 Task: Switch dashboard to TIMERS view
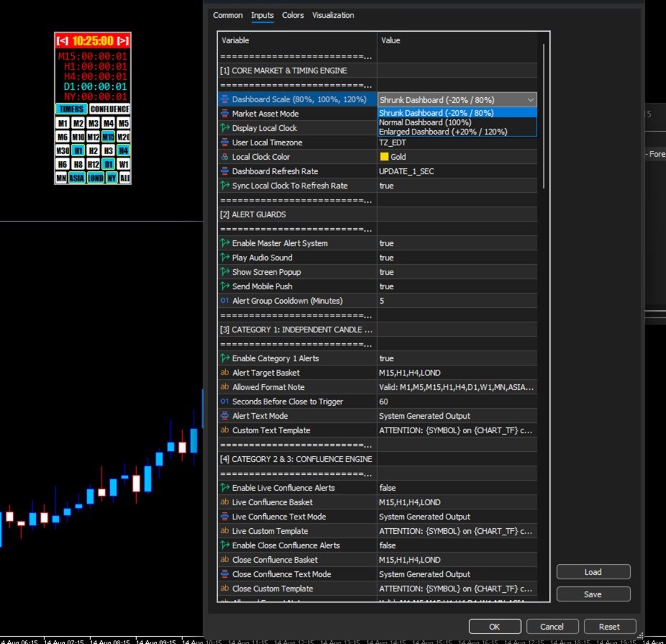click(x=71, y=109)
